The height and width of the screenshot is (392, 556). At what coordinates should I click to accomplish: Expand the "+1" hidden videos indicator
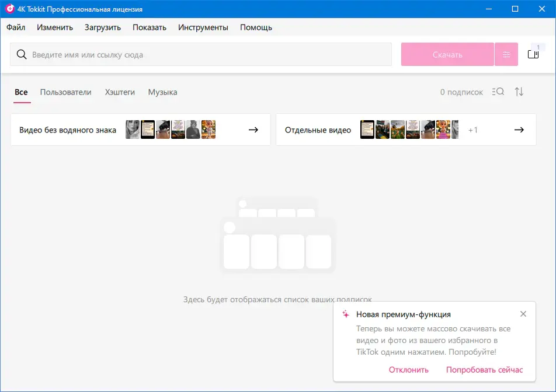click(473, 129)
